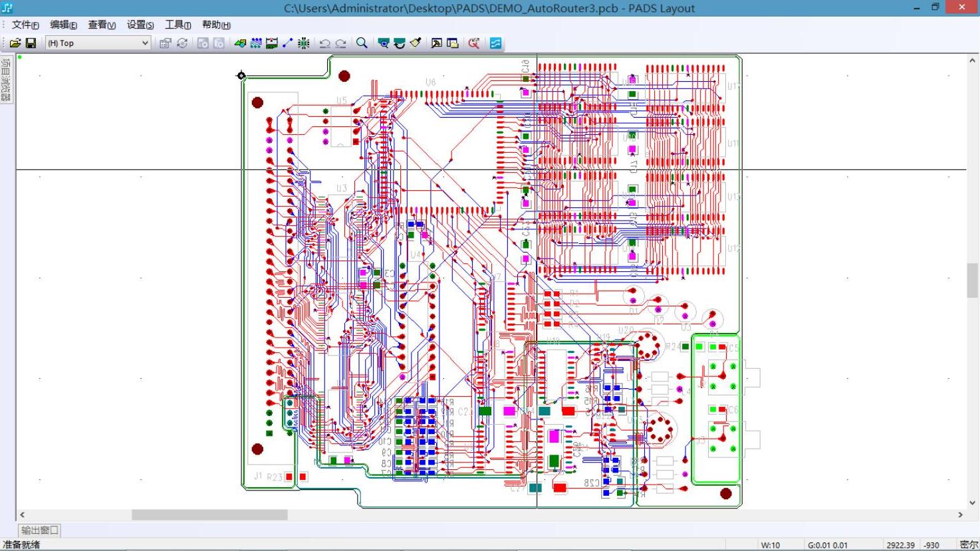Click the Open file folder icon

(15, 43)
